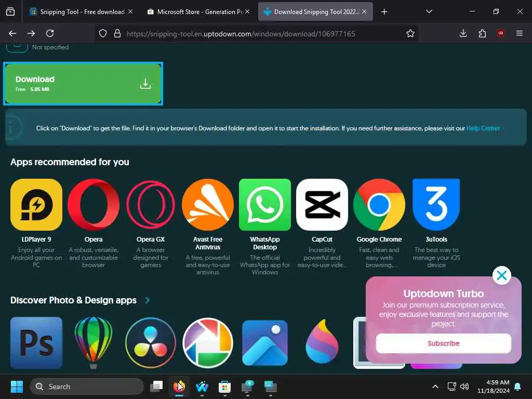Open Task View on the taskbar
Image resolution: width=532 pixels, height=399 pixels.
click(156, 387)
